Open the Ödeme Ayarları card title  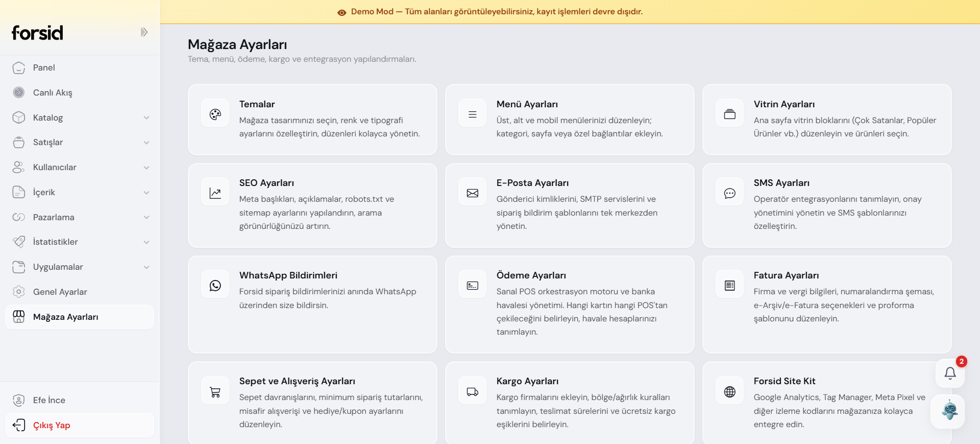[x=531, y=275]
